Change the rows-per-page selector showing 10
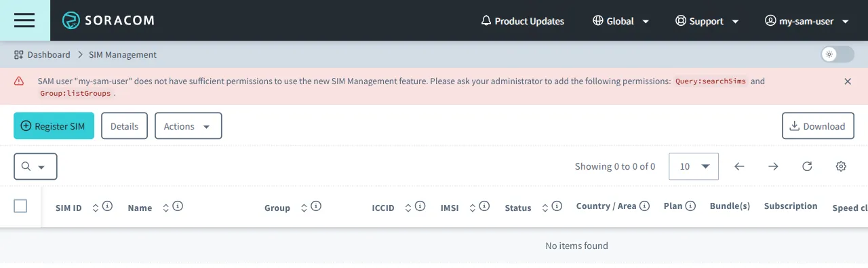This screenshot has height=268, width=868. tap(694, 166)
